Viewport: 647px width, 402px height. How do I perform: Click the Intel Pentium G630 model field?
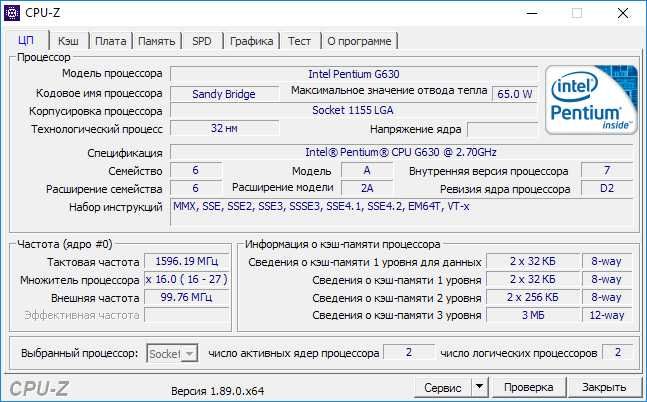354,74
